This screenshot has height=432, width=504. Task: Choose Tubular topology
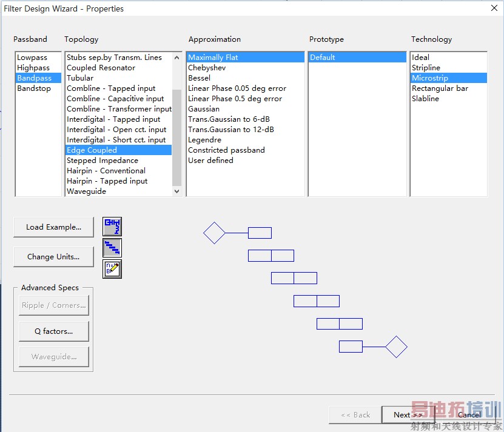[x=119, y=78]
